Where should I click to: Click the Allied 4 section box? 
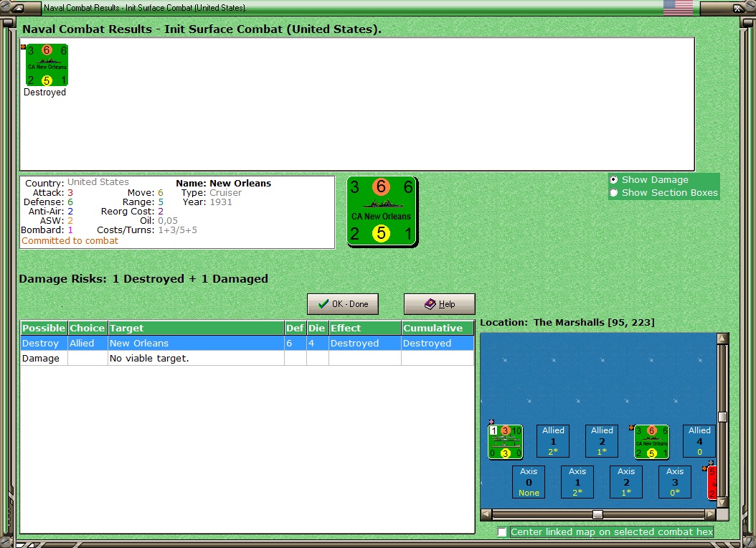tap(699, 441)
